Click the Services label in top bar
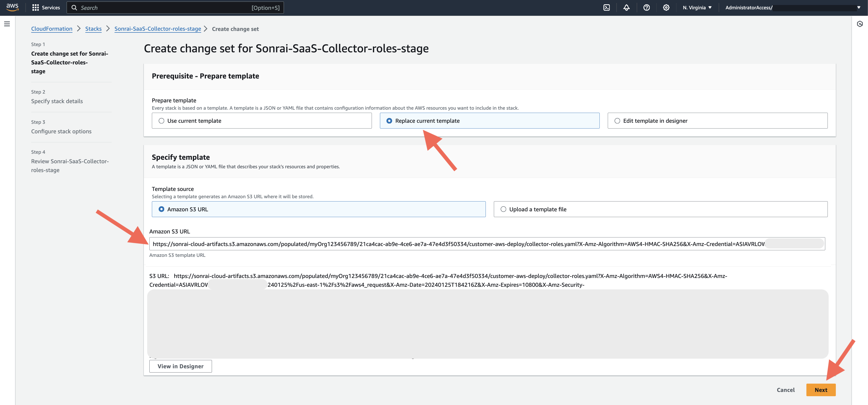 (x=51, y=7)
